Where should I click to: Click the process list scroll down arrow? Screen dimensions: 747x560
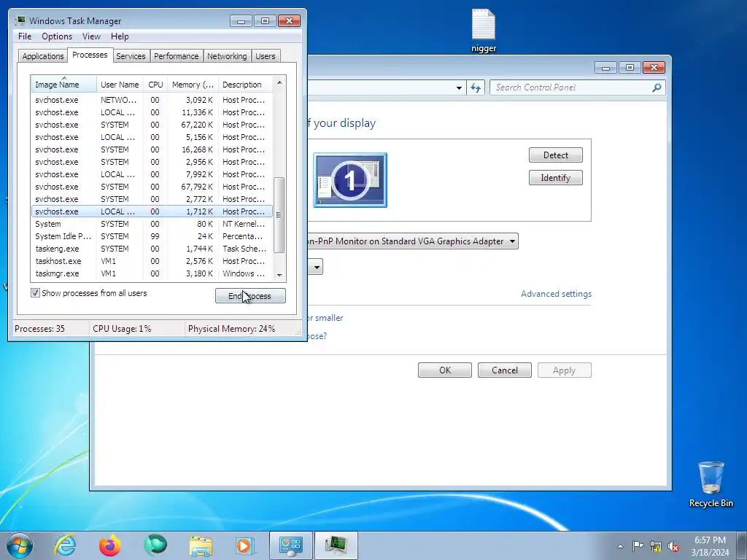pos(279,275)
